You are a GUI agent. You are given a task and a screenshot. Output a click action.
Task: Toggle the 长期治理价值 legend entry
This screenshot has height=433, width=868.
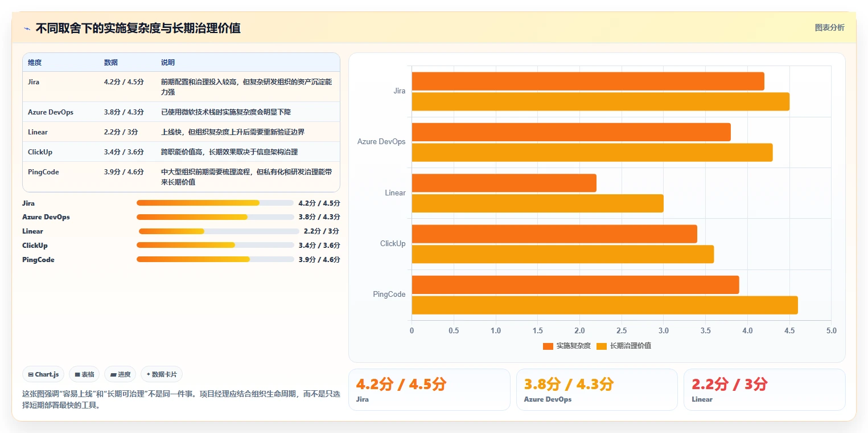pos(624,346)
